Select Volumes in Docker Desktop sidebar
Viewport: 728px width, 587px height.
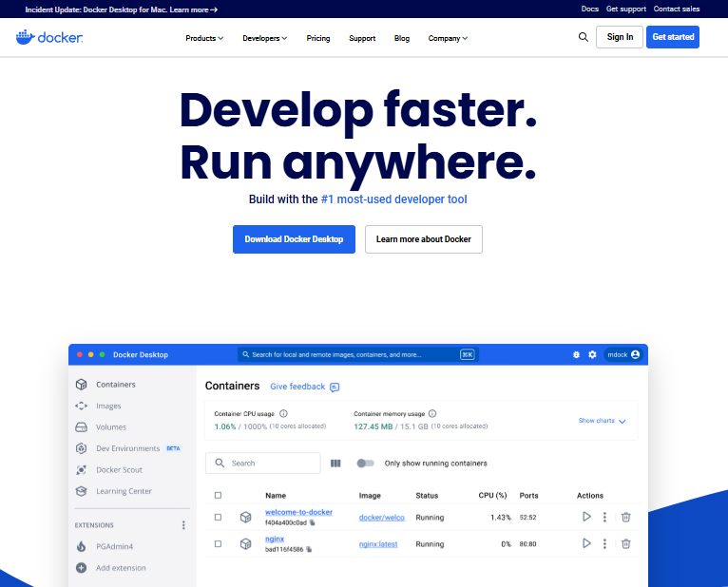111,426
